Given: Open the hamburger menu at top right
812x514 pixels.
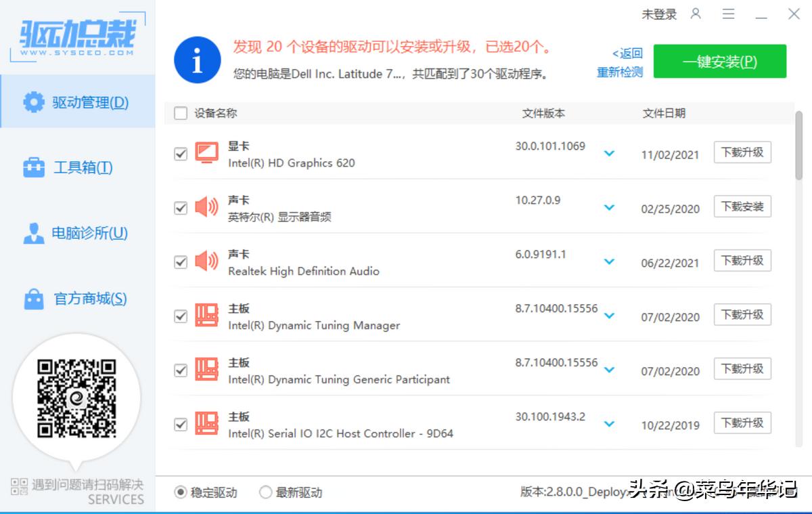Looking at the screenshot, I should [728, 14].
